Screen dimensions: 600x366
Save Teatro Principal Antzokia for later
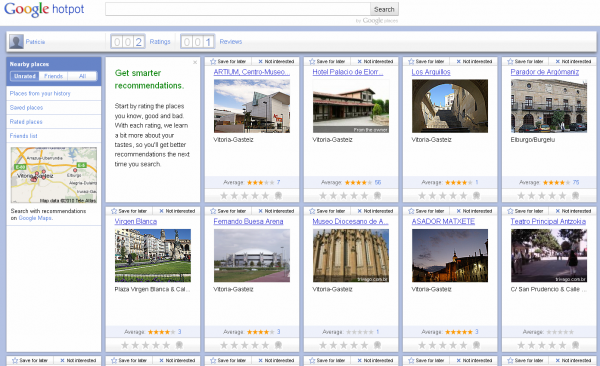click(x=525, y=211)
